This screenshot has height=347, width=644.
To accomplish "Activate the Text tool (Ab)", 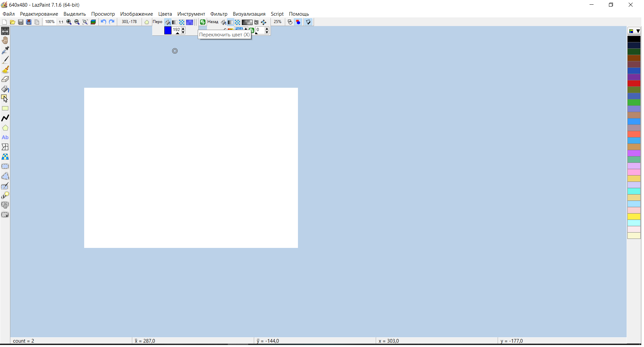I will pyautogui.click(x=5, y=137).
